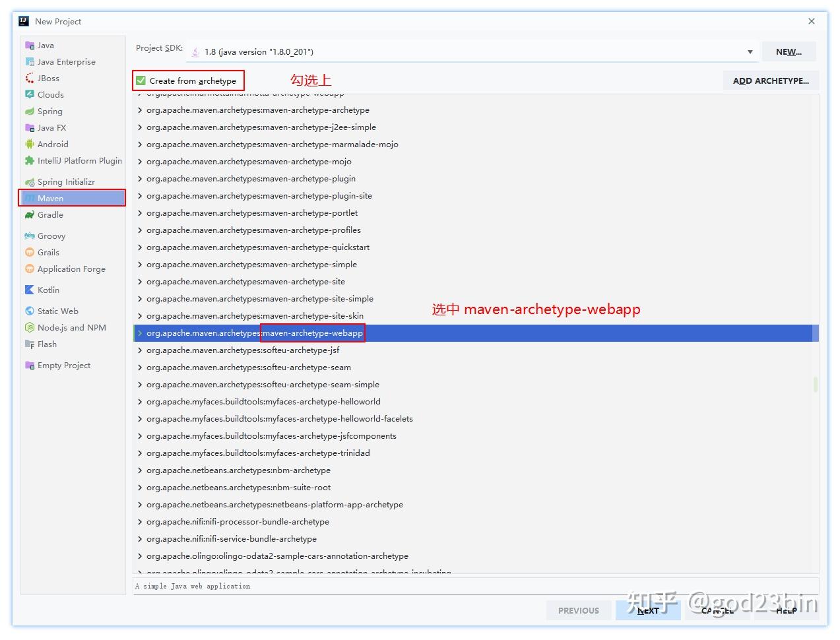Click the Java Enterprise icon
The height and width of the screenshot is (640, 840).
30,62
